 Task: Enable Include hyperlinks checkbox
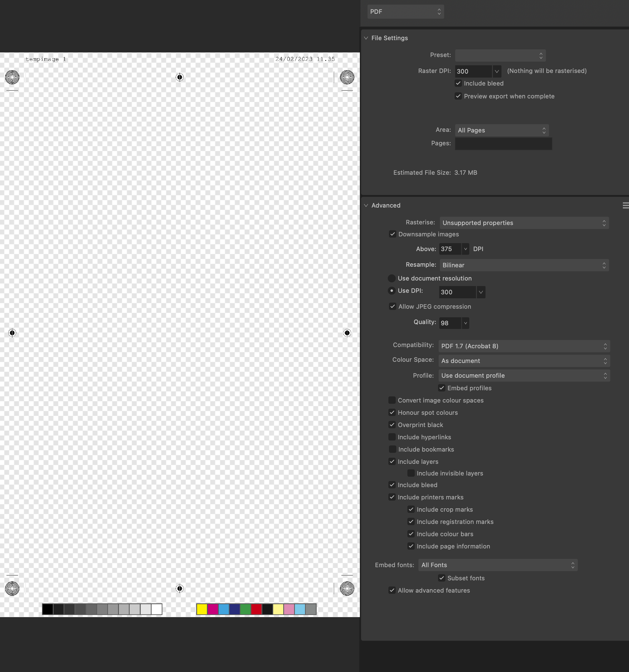pos(392,437)
